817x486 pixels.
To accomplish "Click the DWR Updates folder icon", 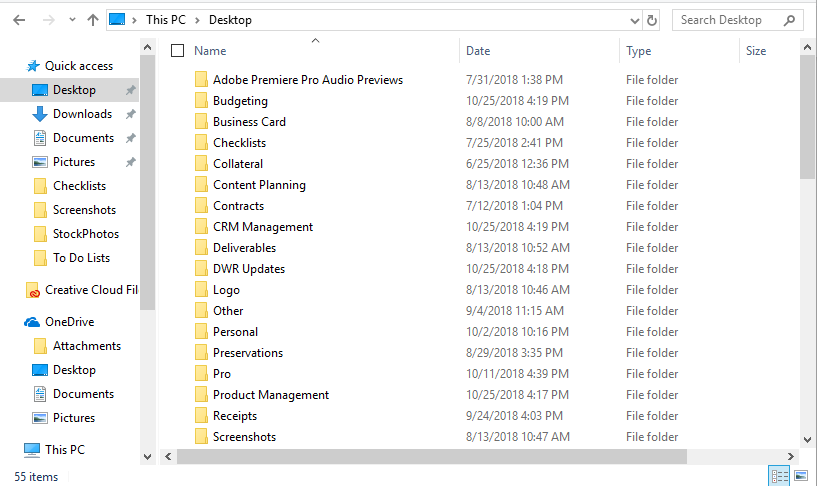I will [x=201, y=268].
